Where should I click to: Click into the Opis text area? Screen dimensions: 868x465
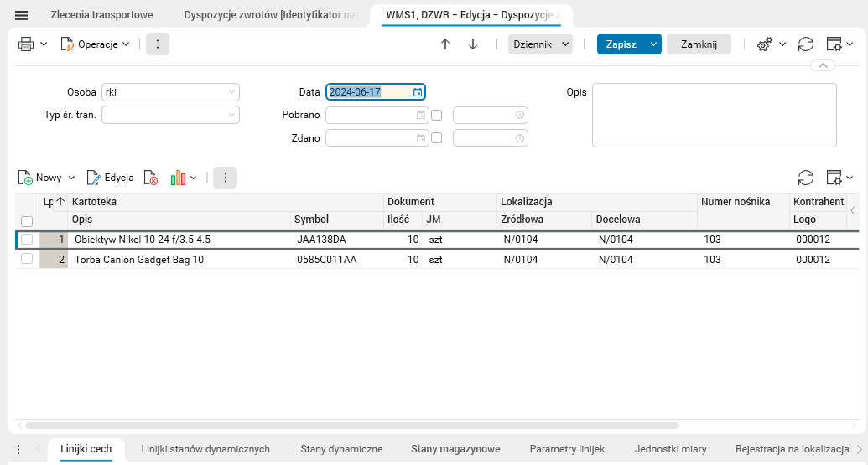pos(714,115)
